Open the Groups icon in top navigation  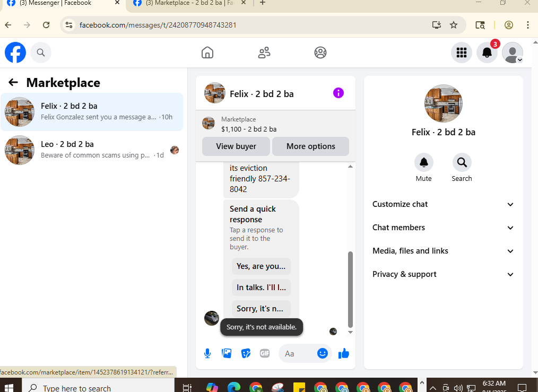click(x=320, y=53)
